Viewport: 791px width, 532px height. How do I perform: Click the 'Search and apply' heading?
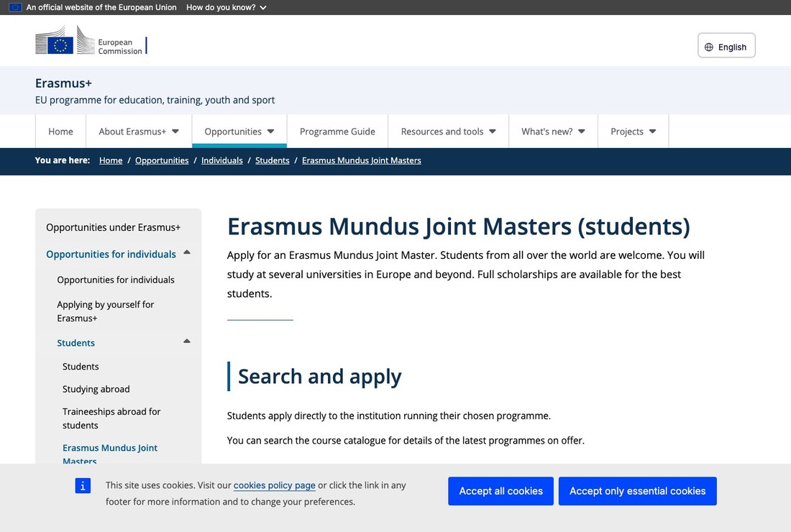pyautogui.click(x=320, y=377)
